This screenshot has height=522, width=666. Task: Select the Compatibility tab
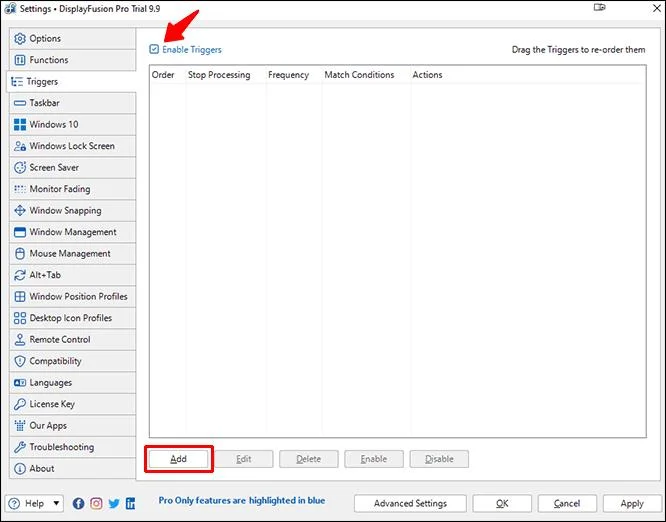click(x=73, y=361)
